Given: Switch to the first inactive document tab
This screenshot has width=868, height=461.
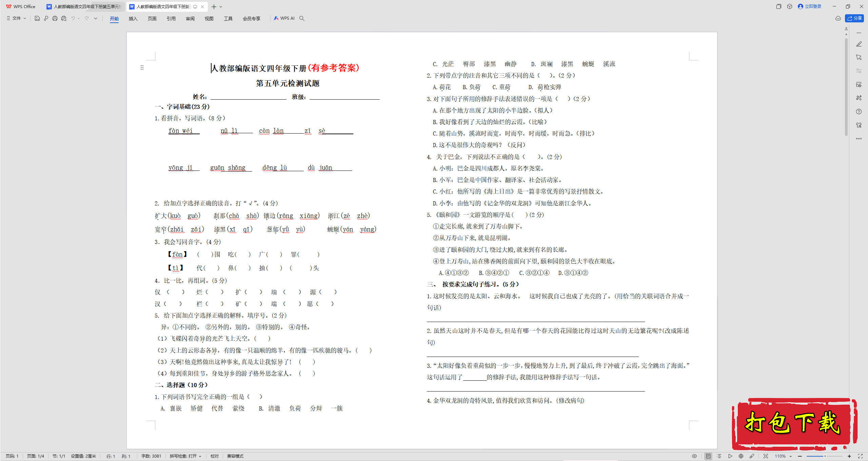Looking at the screenshot, I should tap(84, 7).
